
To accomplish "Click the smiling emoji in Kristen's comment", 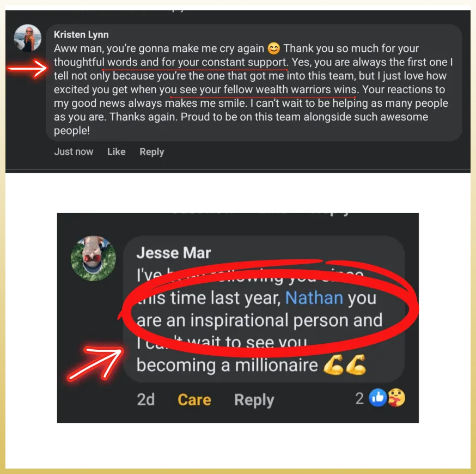I will tap(273, 48).
